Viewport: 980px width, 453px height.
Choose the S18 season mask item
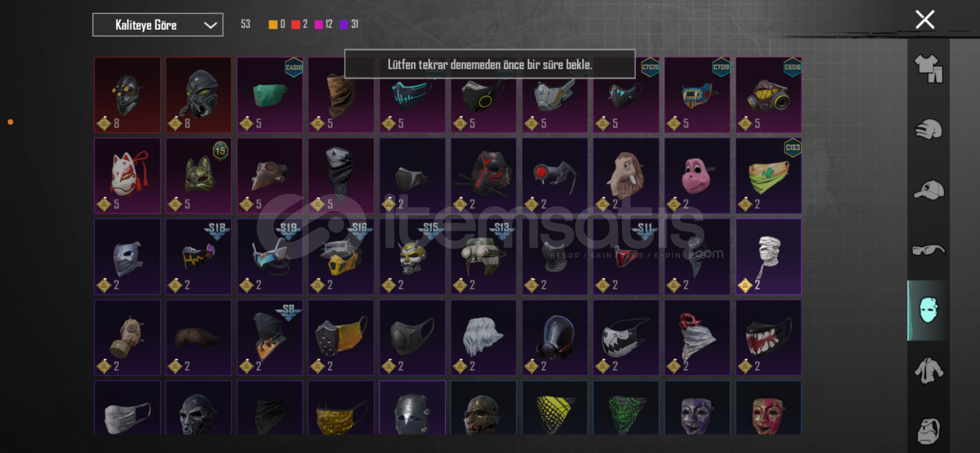(198, 257)
